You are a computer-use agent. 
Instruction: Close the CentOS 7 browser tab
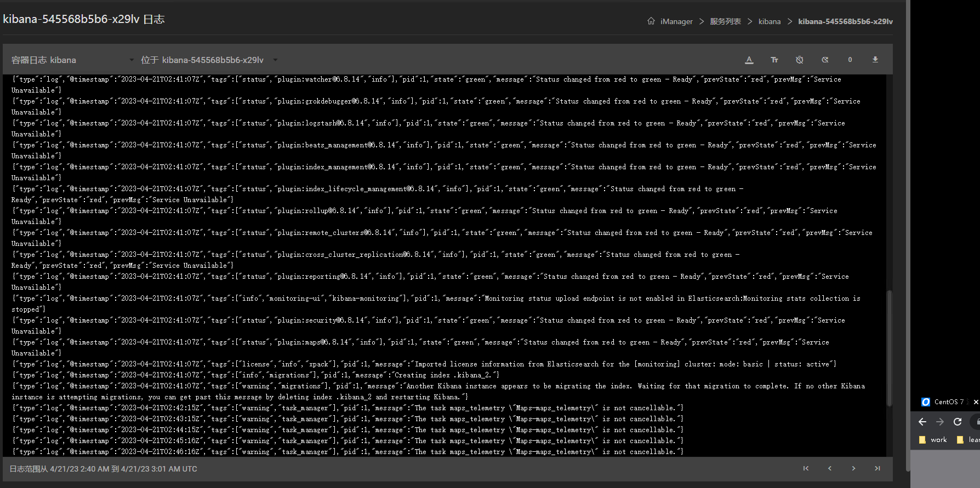coord(976,402)
